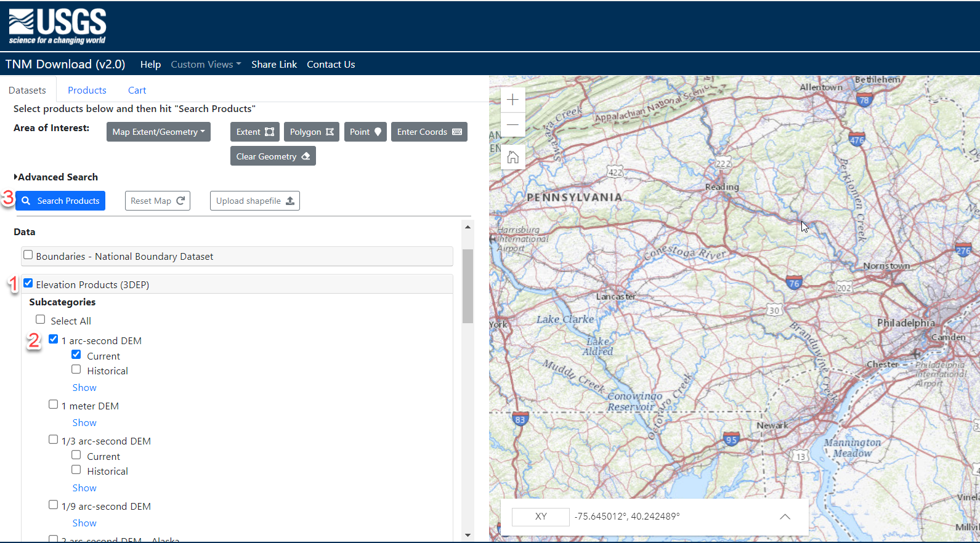The width and height of the screenshot is (980, 543).
Task: Click the map zoom in plus icon
Action: click(x=512, y=100)
